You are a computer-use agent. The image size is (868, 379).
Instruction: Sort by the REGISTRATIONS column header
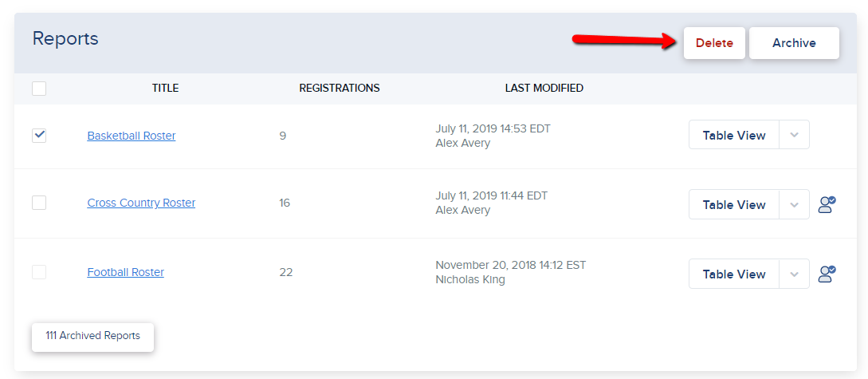[340, 88]
